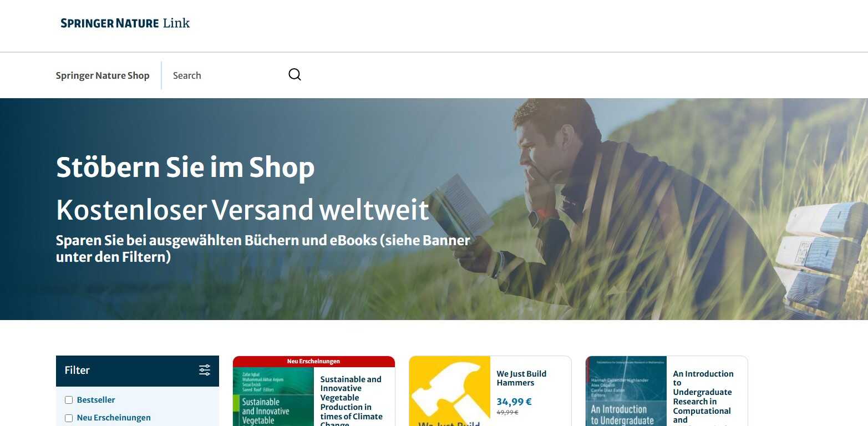
Task: Enable the Neu Erscheinungen checkbox
Action: pos(69,418)
